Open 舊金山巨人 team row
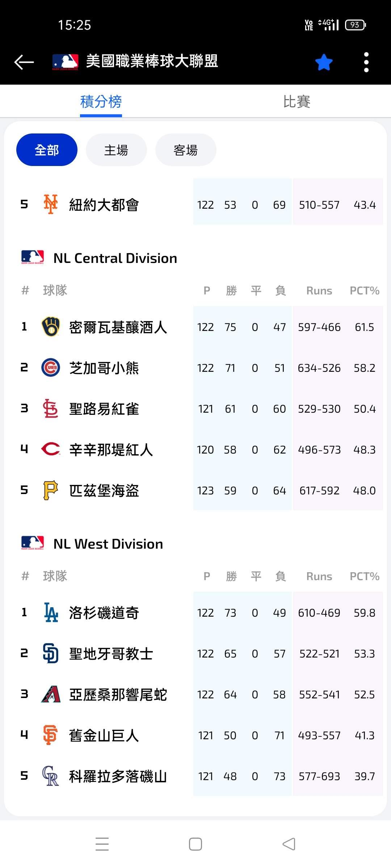391x868 pixels. pyautogui.click(x=195, y=735)
